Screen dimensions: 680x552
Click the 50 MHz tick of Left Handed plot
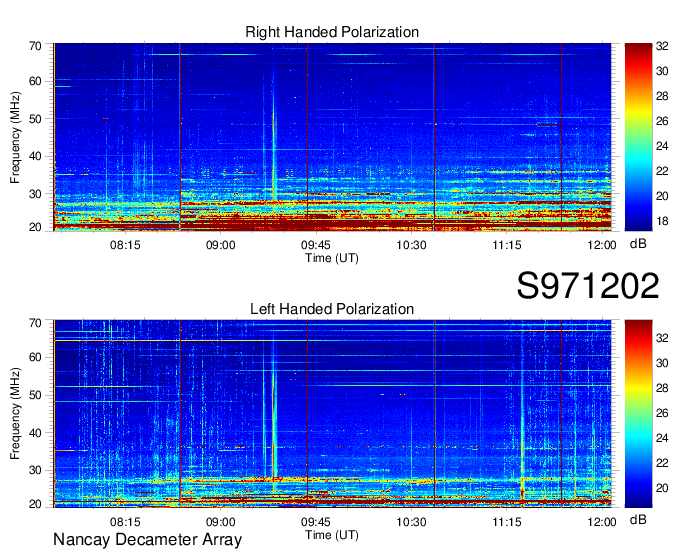35,395
